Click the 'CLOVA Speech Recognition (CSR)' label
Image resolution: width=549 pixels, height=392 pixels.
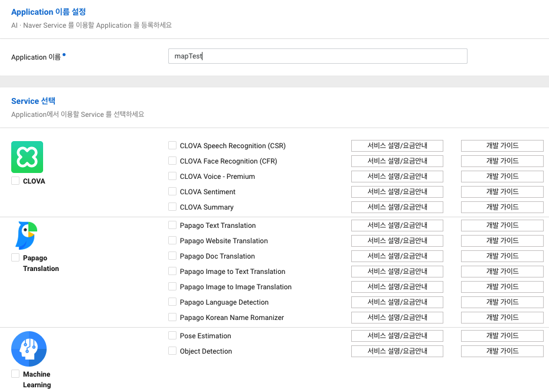click(x=233, y=146)
